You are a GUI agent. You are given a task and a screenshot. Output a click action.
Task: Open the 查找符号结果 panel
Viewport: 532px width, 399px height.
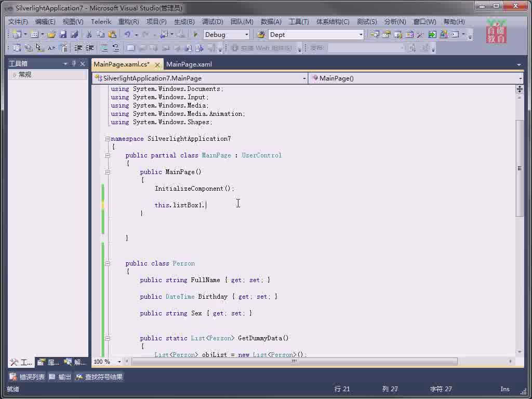99,377
